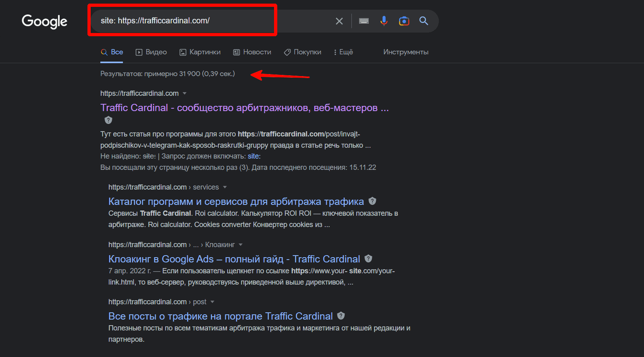This screenshot has width=644, height=357.
Task: Switch to the Картинки tab
Action: pos(200,52)
